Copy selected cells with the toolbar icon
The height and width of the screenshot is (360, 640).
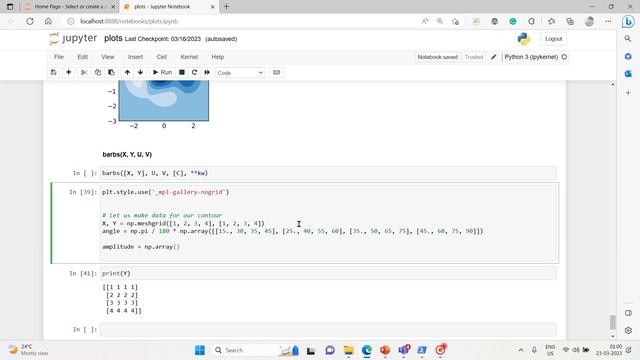click(x=98, y=72)
